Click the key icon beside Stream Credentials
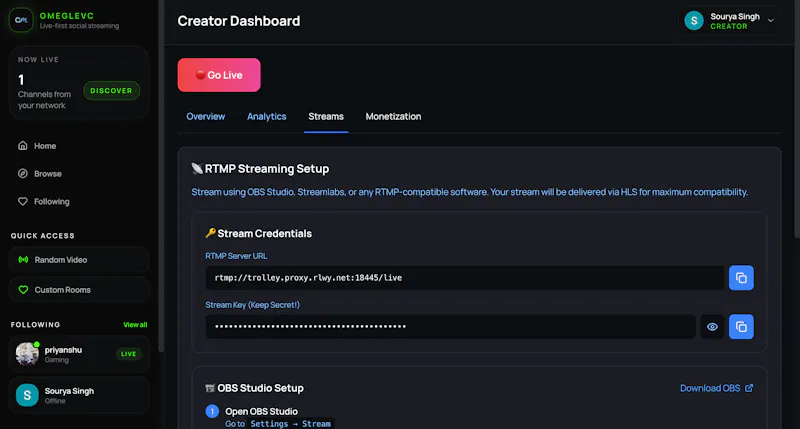The image size is (800, 429). coord(210,233)
